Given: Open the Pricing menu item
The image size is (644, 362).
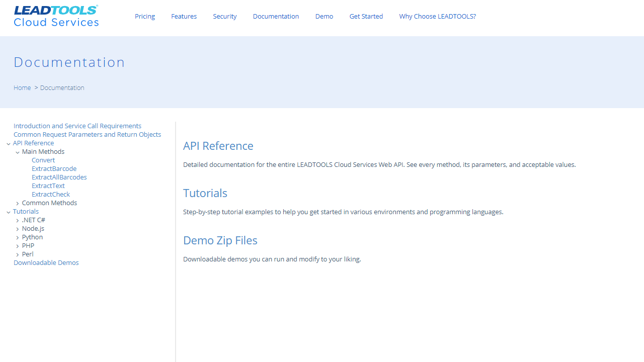Looking at the screenshot, I should coord(145,16).
